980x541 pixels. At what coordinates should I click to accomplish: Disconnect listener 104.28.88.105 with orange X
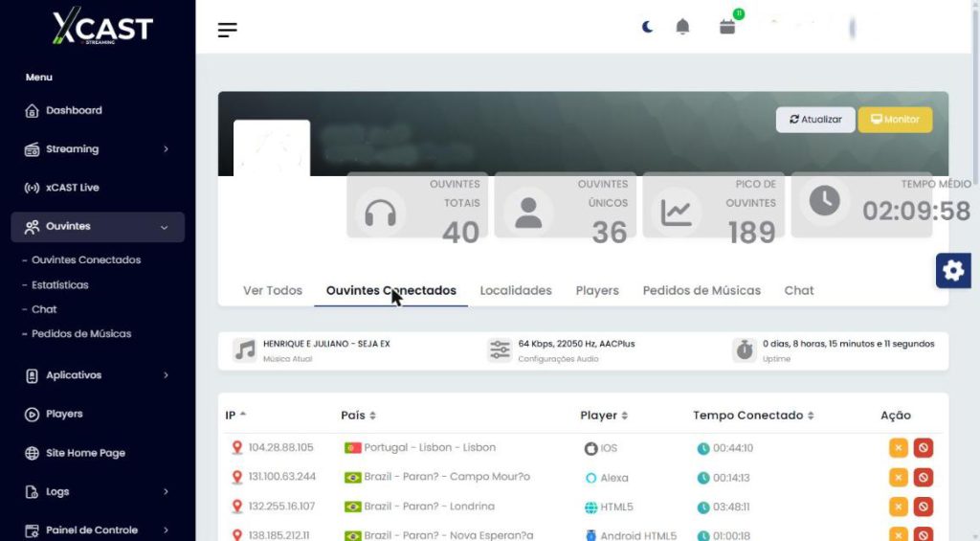(898, 448)
